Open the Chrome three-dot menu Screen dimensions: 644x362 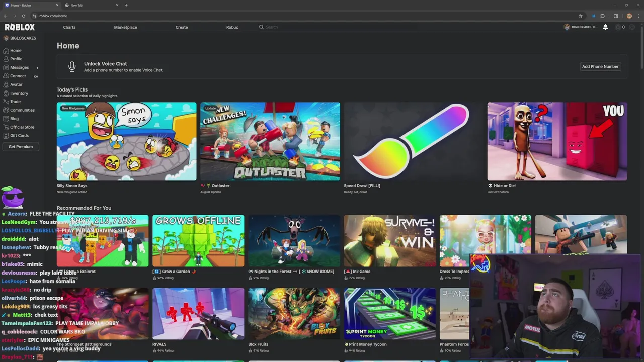point(638,16)
